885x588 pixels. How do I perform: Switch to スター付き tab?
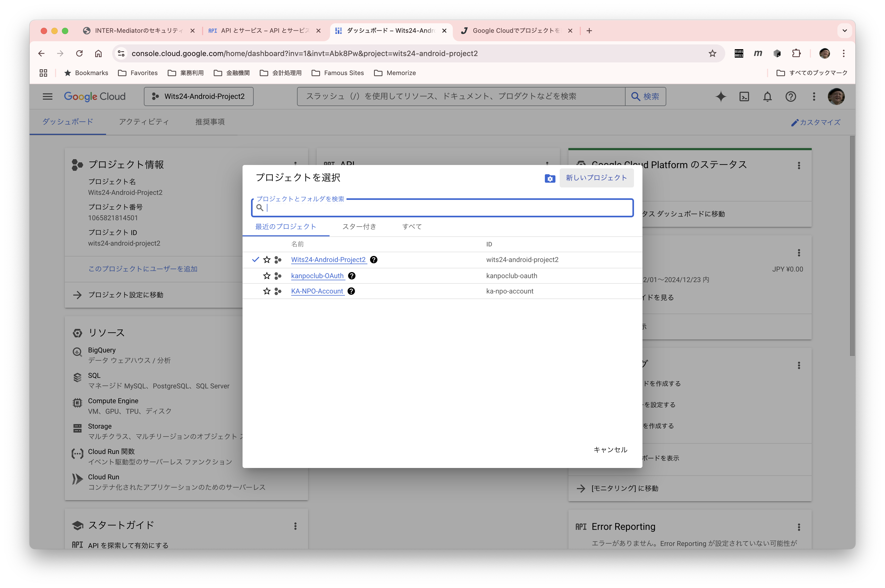pyautogui.click(x=359, y=227)
